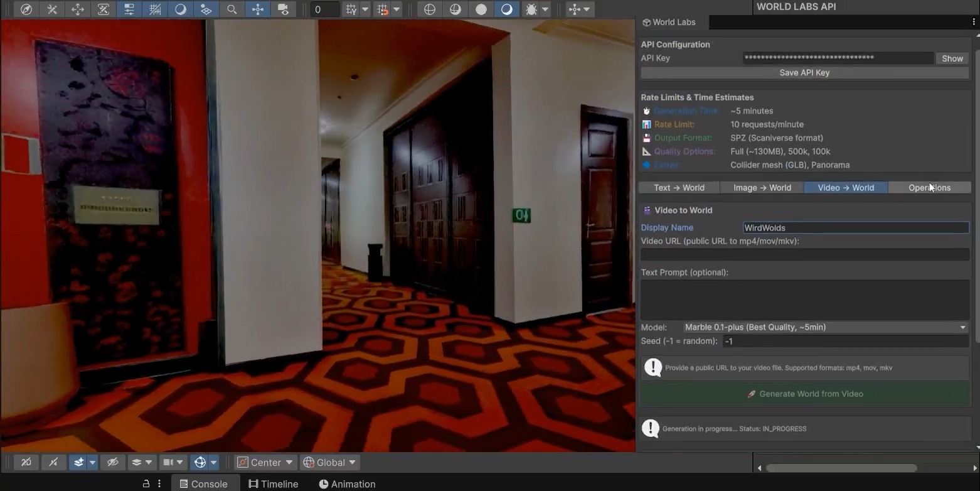The image size is (980, 491).
Task: Click the camera preview icon in top toolbar
Action: click(284, 9)
